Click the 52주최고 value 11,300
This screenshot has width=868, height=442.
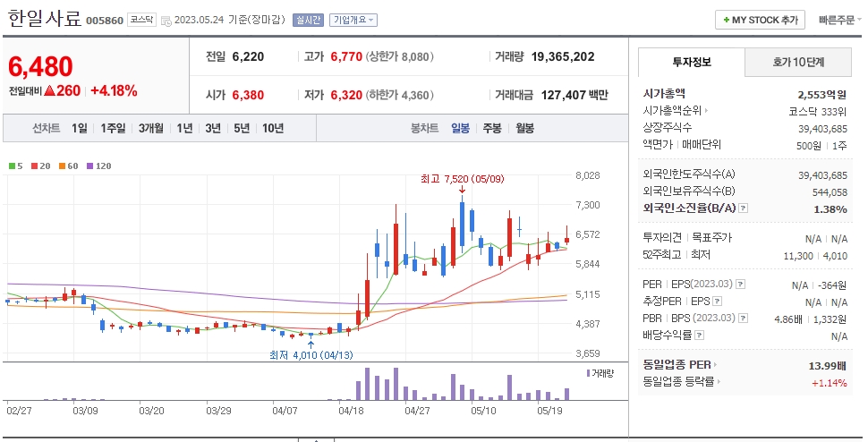(798, 256)
